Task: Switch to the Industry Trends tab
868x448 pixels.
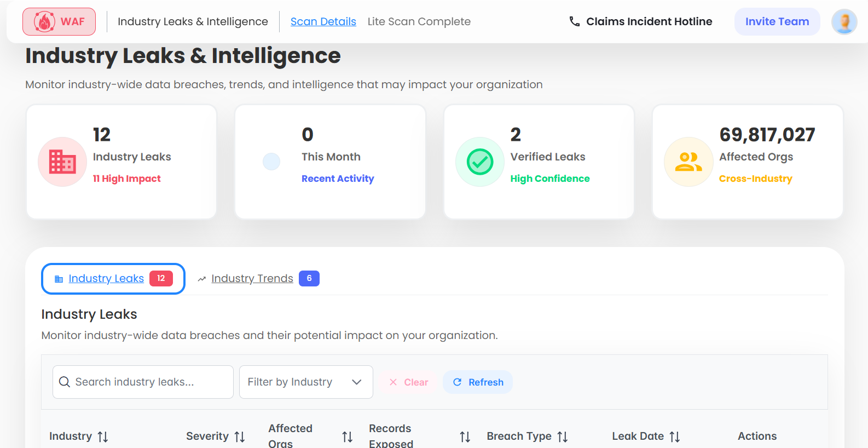Action: (252, 279)
